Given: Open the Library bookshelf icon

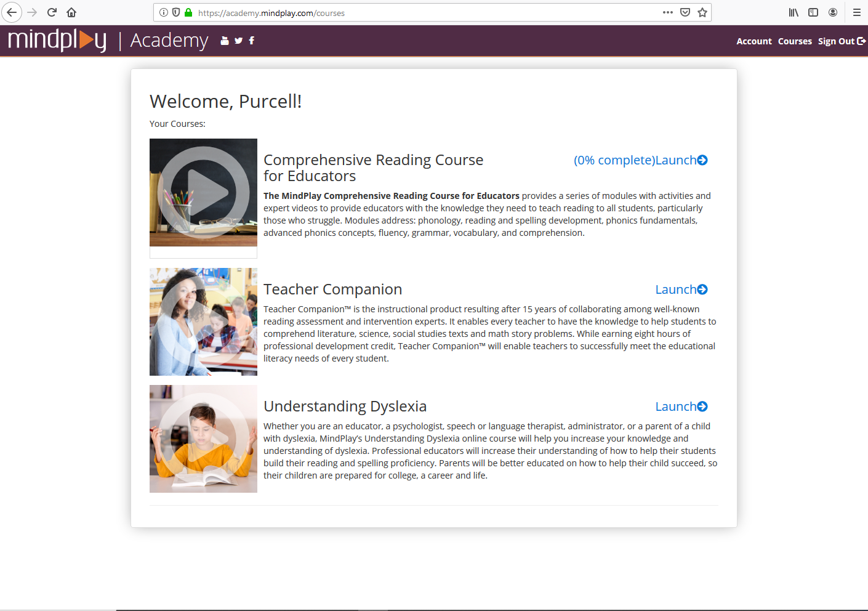Looking at the screenshot, I should point(794,12).
